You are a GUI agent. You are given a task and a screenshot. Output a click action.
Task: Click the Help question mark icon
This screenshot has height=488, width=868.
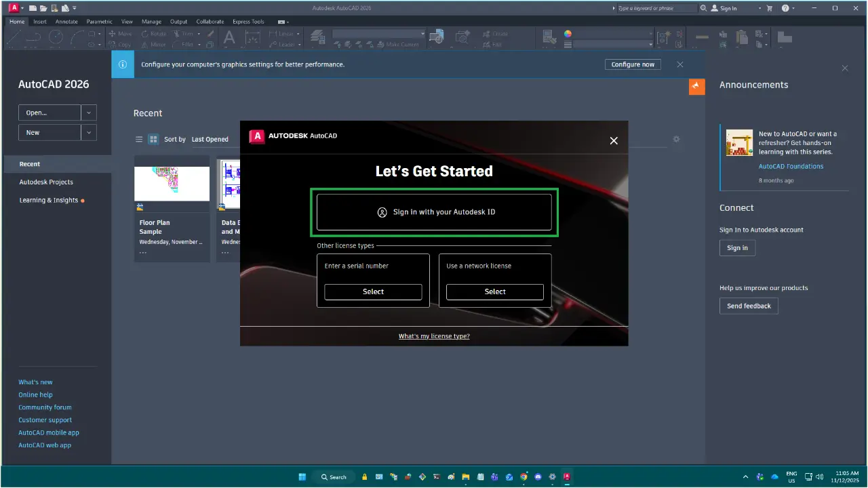pos(785,8)
